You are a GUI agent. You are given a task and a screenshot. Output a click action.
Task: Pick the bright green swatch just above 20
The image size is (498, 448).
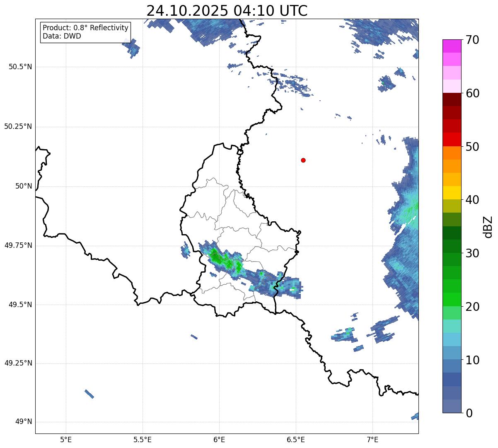(451, 299)
